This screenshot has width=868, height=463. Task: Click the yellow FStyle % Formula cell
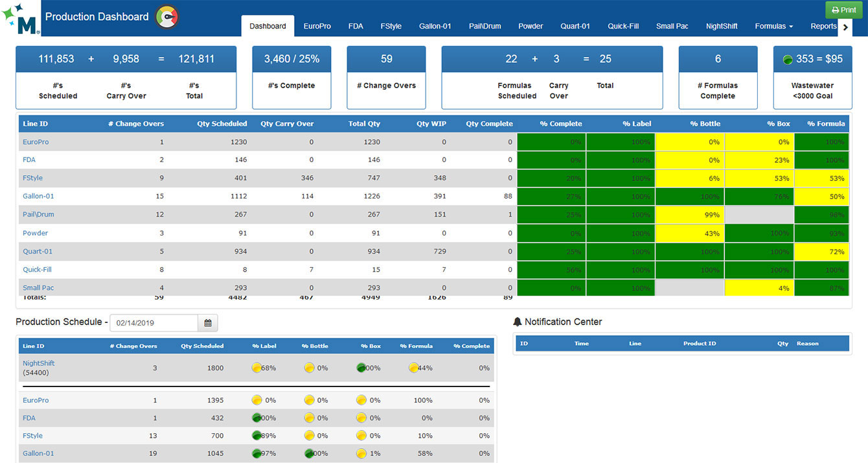click(x=821, y=178)
